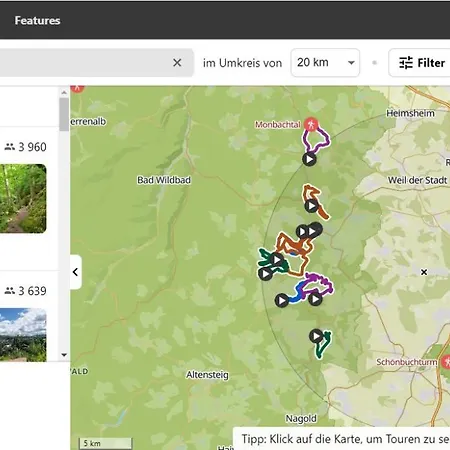The image size is (450, 450).
Task: Clear the search field with the X icon
Action: [x=177, y=63]
